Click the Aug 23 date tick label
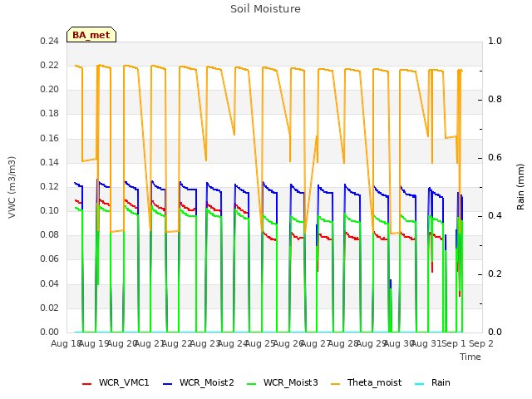This screenshot has width=532, height=399. point(205,343)
